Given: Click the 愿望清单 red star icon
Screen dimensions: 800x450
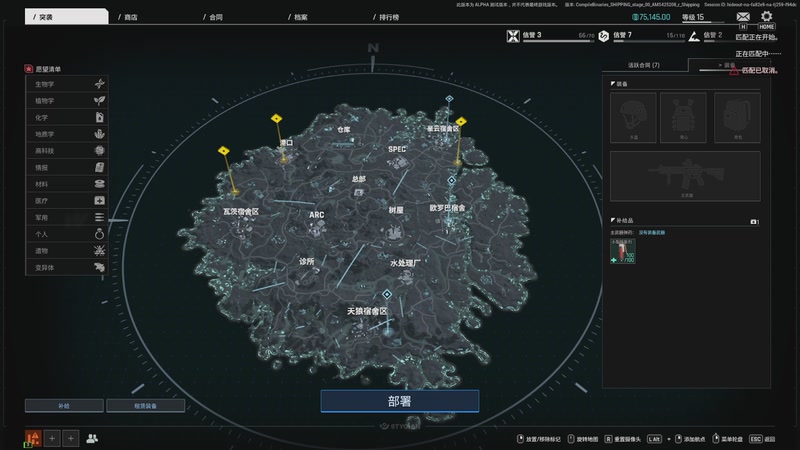Looking at the screenshot, I should pyautogui.click(x=29, y=69).
